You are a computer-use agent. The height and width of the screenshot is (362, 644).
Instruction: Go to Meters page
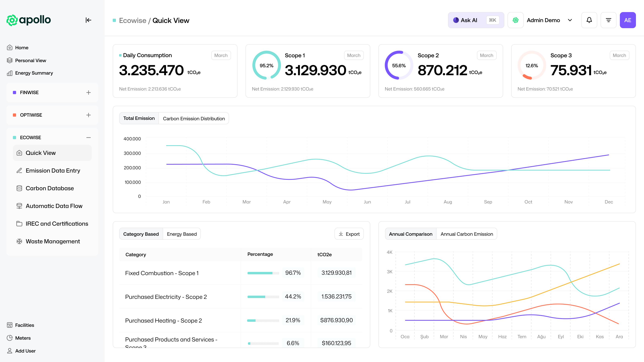[23, 338]
